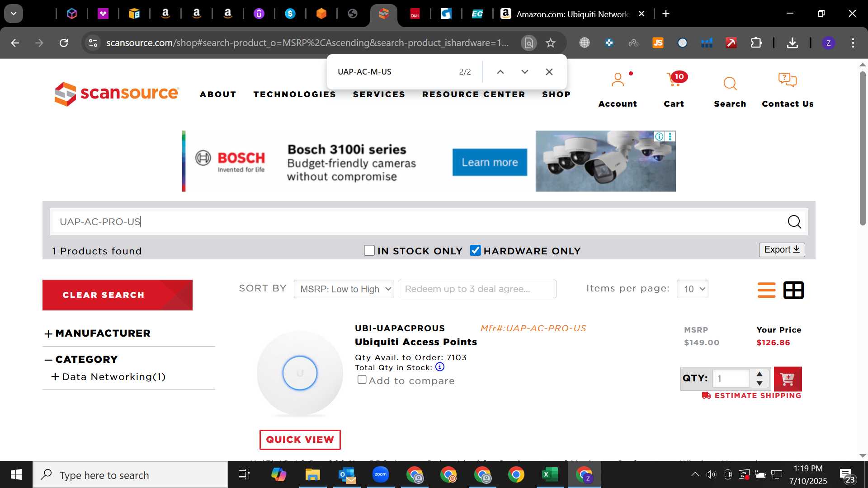Image resolution: width=868 pixels, height=488 pixels.
Task: Check Add to compare for UBI-UAPACPROUS
Action: coord(362,380)
